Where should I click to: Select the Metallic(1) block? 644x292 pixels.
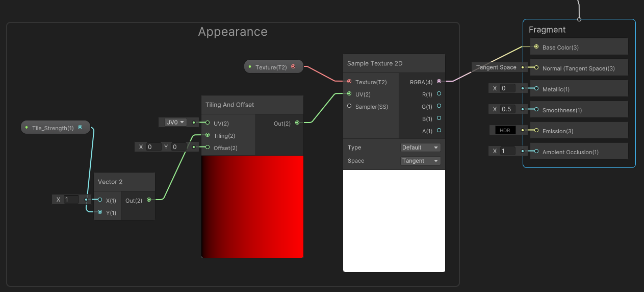(x=579, y=89)
